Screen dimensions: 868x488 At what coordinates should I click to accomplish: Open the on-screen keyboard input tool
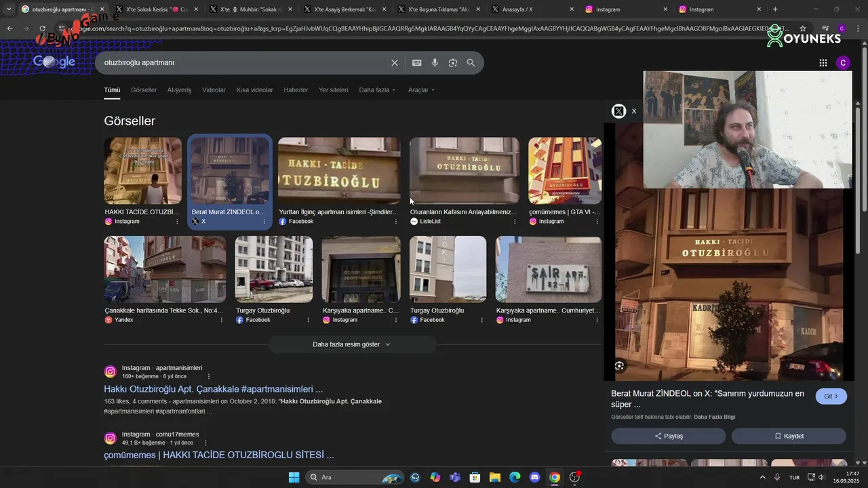click(416, 62)
